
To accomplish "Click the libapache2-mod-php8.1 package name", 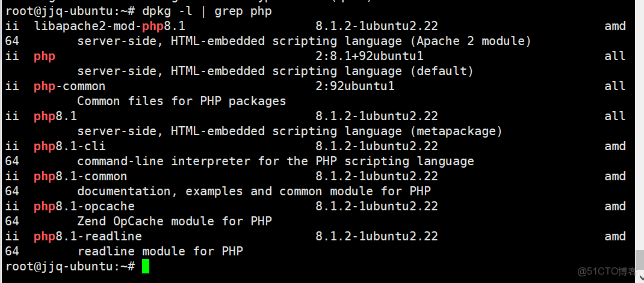I will click(x=110, y=26).
